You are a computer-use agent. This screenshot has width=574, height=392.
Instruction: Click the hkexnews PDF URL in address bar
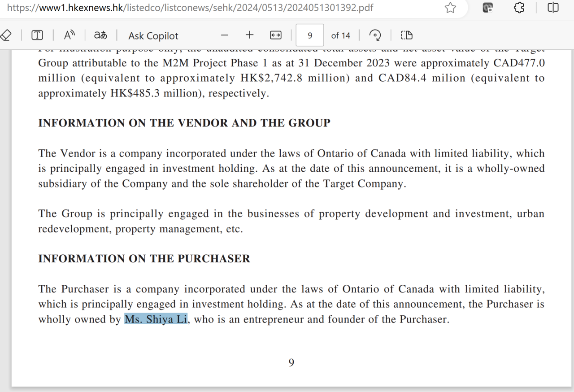coord(190,8)
